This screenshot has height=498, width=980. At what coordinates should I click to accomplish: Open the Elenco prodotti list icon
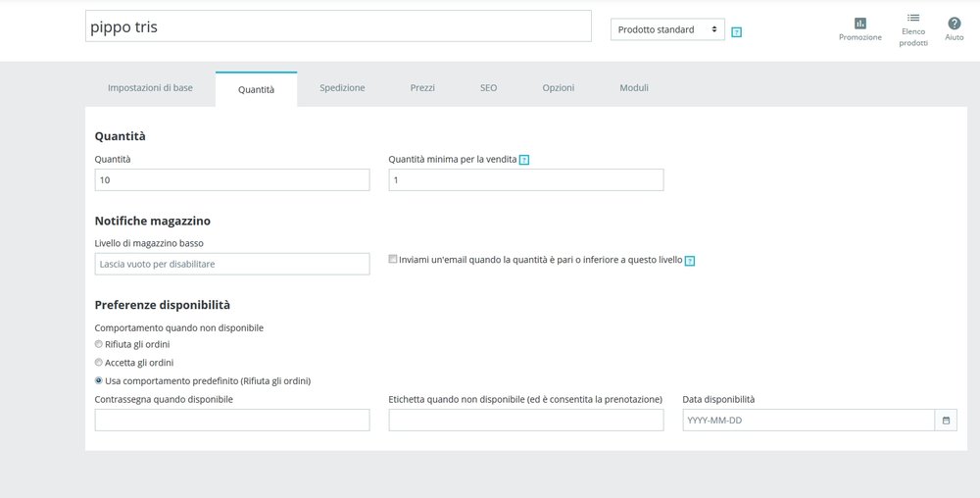pyautogui.click(x=912, y=18)
